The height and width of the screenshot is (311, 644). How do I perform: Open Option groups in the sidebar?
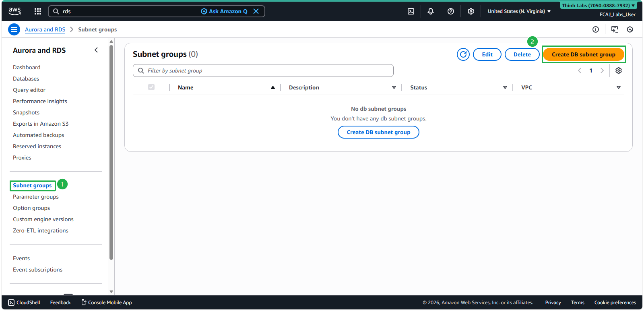(31, 208)
